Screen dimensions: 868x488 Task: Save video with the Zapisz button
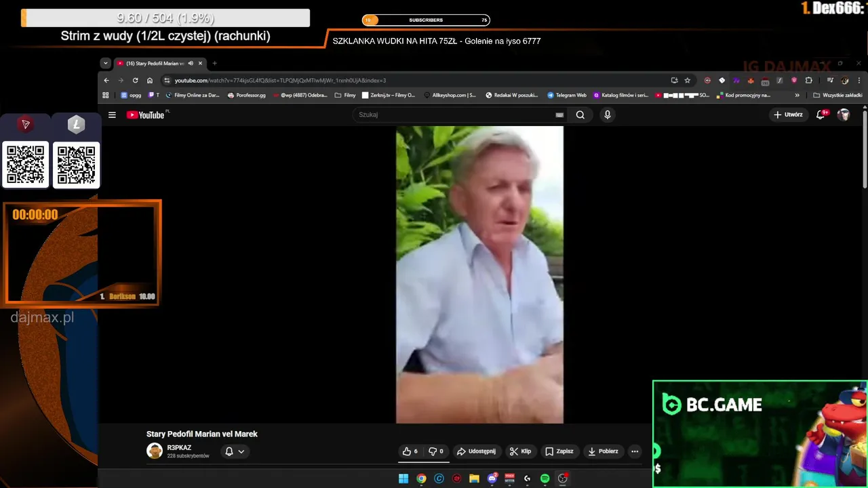[559, 451]
